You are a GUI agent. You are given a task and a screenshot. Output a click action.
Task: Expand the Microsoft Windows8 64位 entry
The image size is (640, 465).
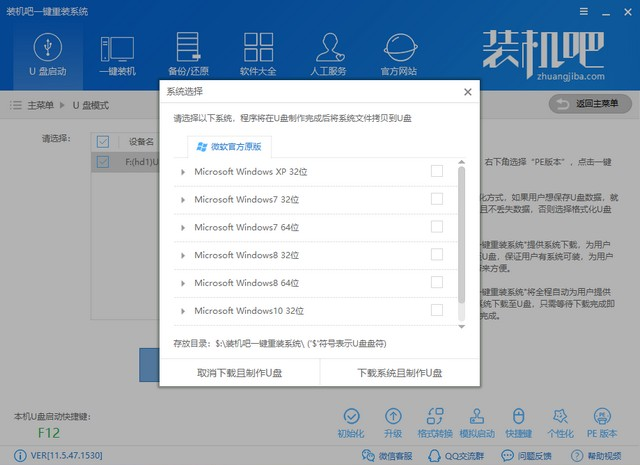pos(184,283)
